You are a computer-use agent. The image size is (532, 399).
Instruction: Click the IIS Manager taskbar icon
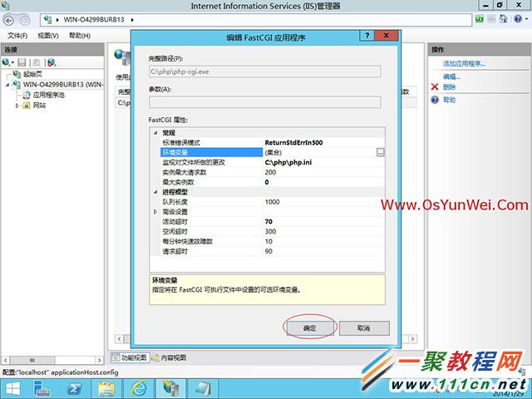click(170, 389)
